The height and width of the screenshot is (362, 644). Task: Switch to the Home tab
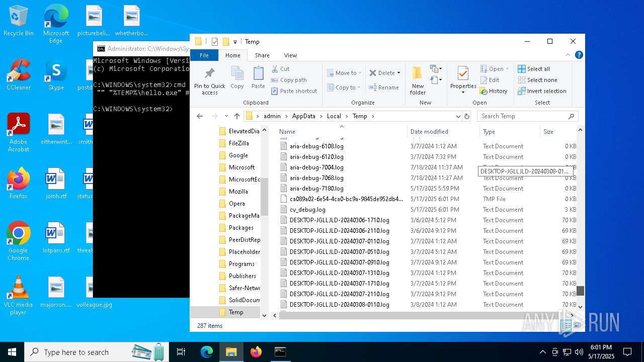point(233,55)
